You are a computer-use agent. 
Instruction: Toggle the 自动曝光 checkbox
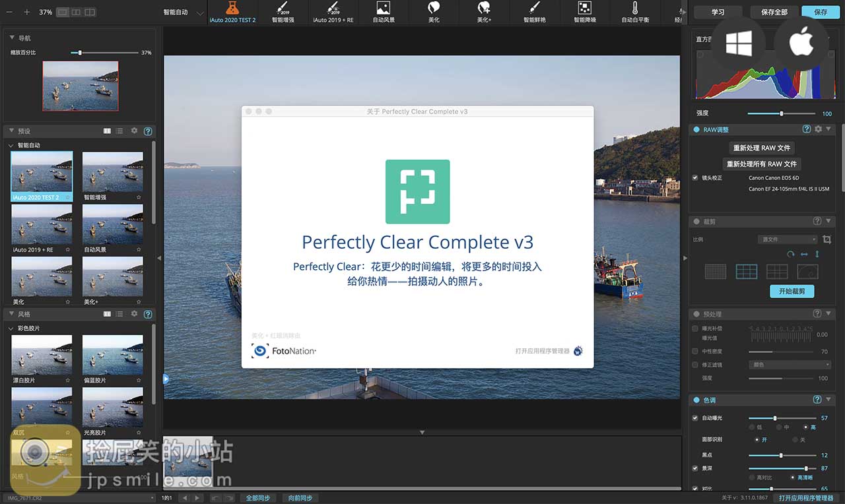[x=694, y=418]
